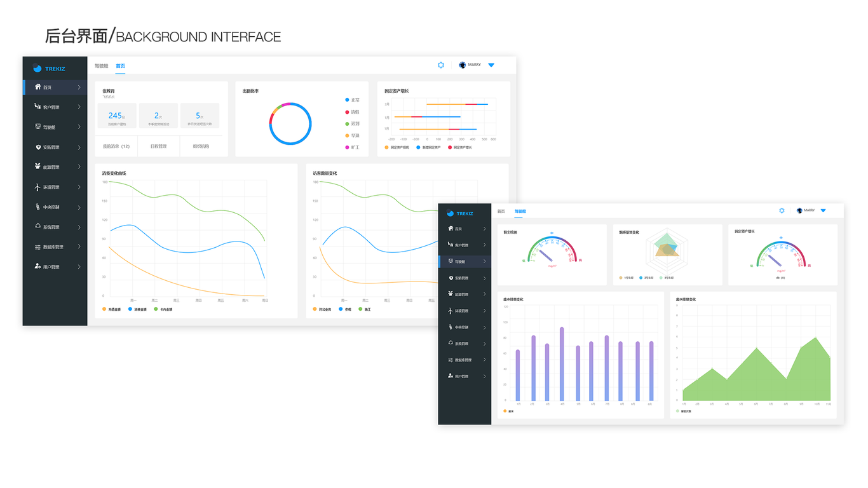Expand 驾驶舱 chevron in front window sidebar
The image size is (868, 488).
[484, 261]
